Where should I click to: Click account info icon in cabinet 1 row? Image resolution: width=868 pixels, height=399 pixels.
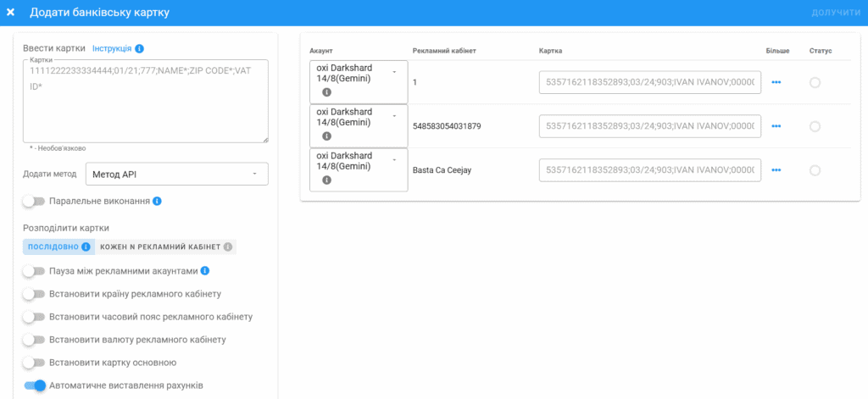click(326, 91)
